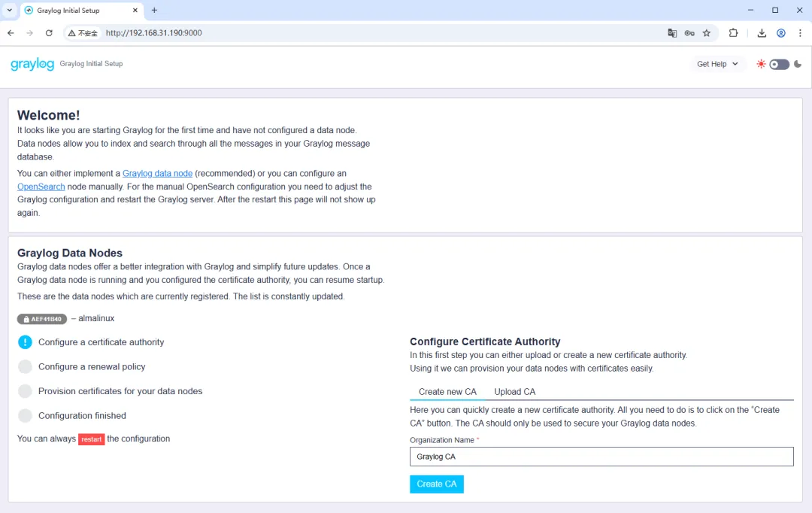
Task: Open the Graylog data node link
Action: pyautogui.click(x=157, y=173)
